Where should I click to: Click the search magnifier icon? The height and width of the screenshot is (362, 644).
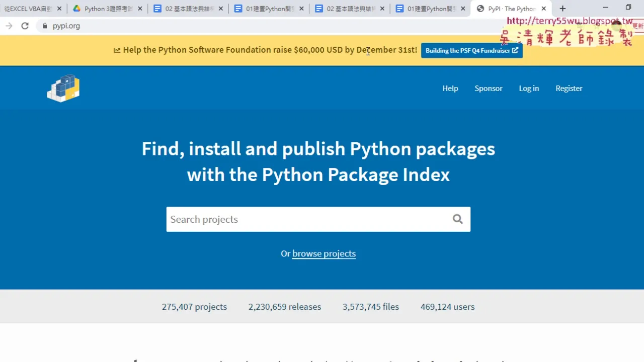(457, 219)
